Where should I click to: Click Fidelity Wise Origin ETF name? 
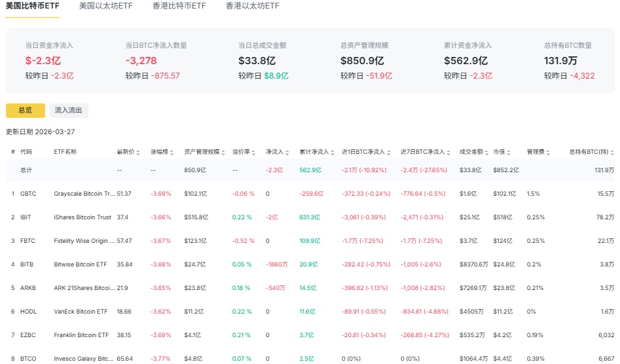84,241
